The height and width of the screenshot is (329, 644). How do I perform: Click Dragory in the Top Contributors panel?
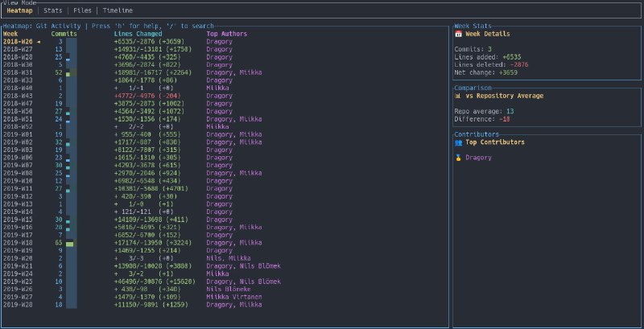click(478, 158)
